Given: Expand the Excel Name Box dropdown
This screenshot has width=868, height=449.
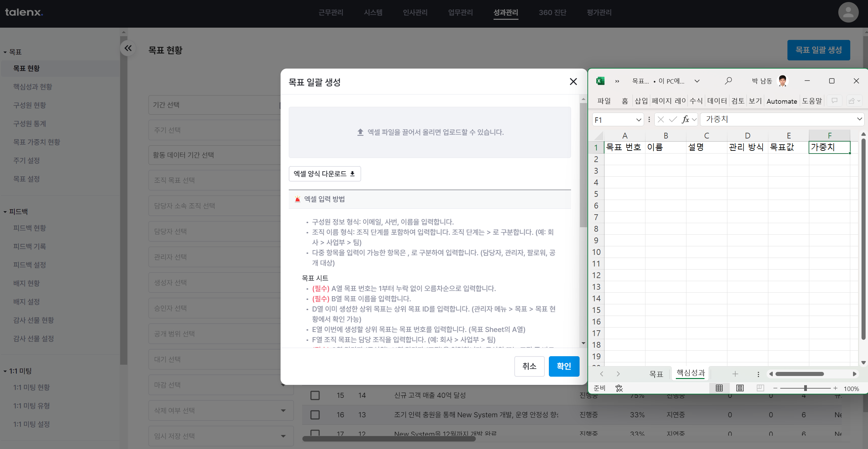Looking at the screenshot, I should (x=638, y=120).
